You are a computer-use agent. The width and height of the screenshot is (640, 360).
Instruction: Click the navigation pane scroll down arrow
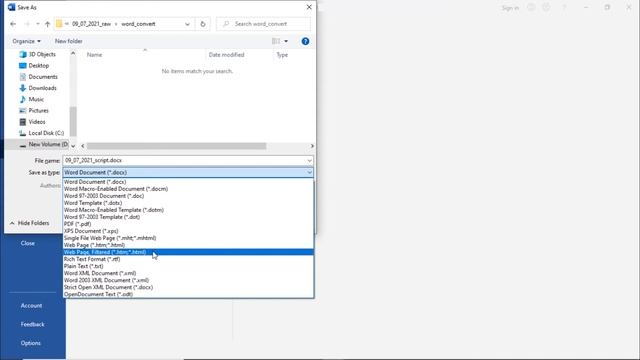point(73,146)
